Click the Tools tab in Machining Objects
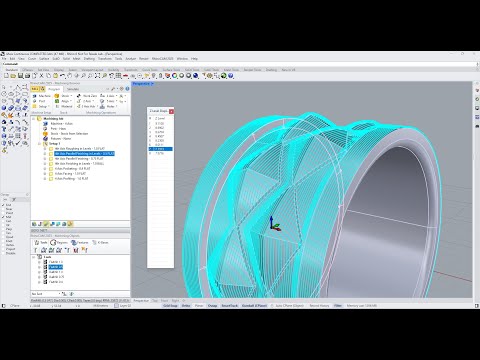Image resolution: width=480 pixels, height=360 pixels. (41, 243)
